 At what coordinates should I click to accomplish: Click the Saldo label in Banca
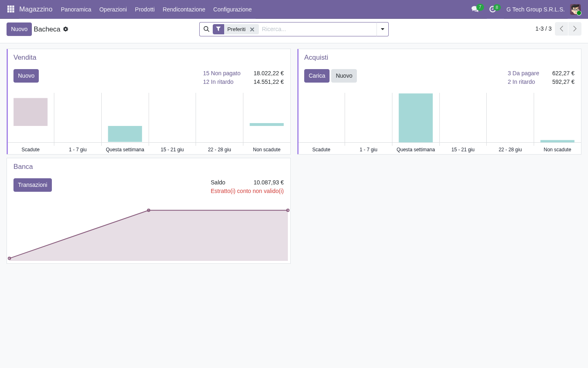click(x=218, y=182)
